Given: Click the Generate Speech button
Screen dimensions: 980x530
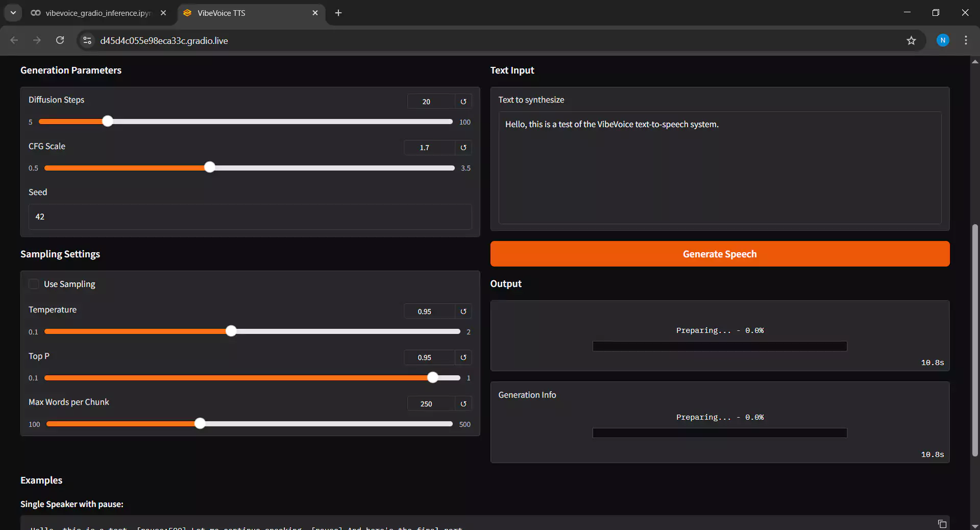Looking at the screenshot, I should (720, 254).
